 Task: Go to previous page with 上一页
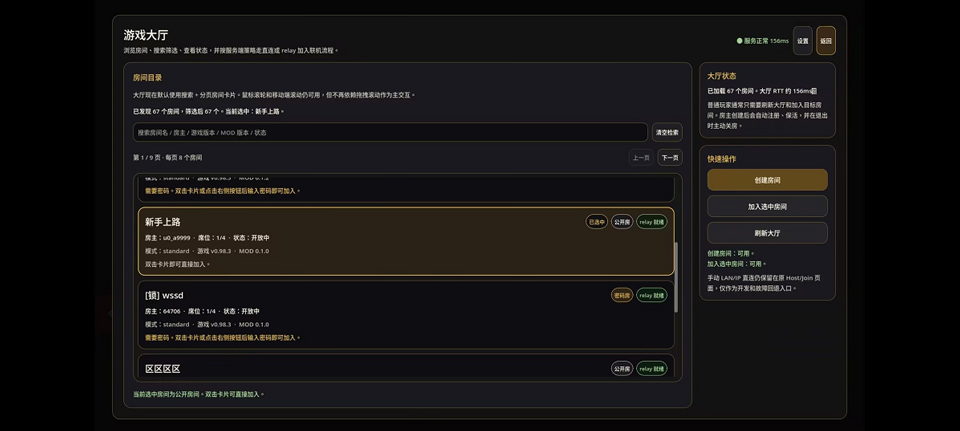[x=641, y=157]
